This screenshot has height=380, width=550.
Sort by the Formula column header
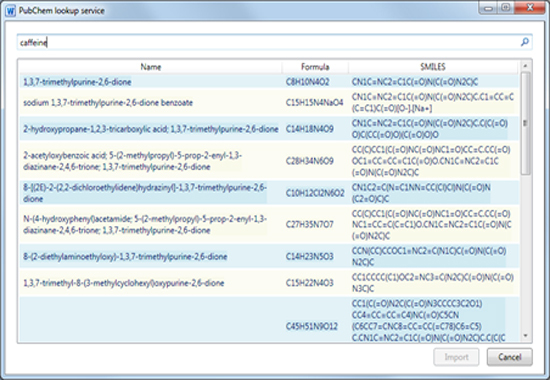(315, 67)
